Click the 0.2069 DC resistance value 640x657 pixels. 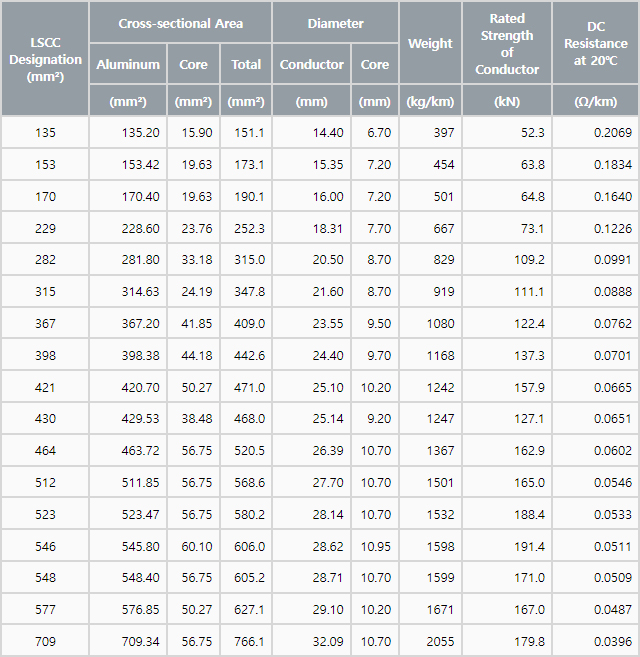click(612, 133)
